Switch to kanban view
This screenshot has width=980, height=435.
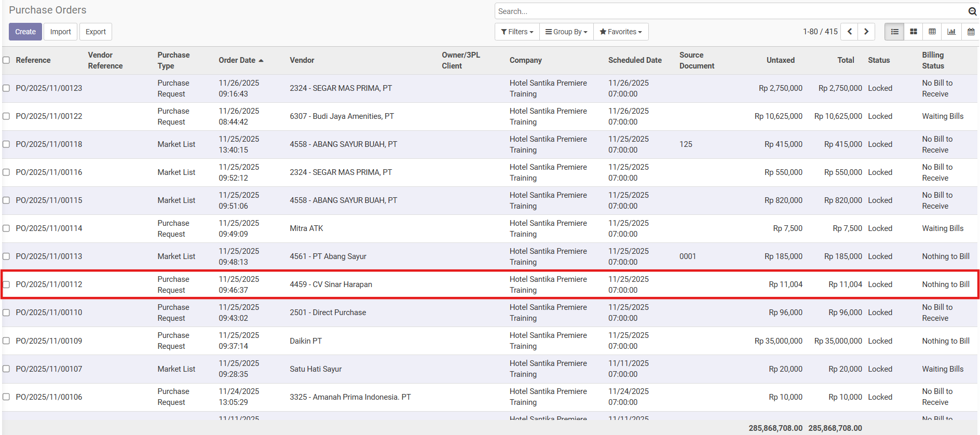914,32
